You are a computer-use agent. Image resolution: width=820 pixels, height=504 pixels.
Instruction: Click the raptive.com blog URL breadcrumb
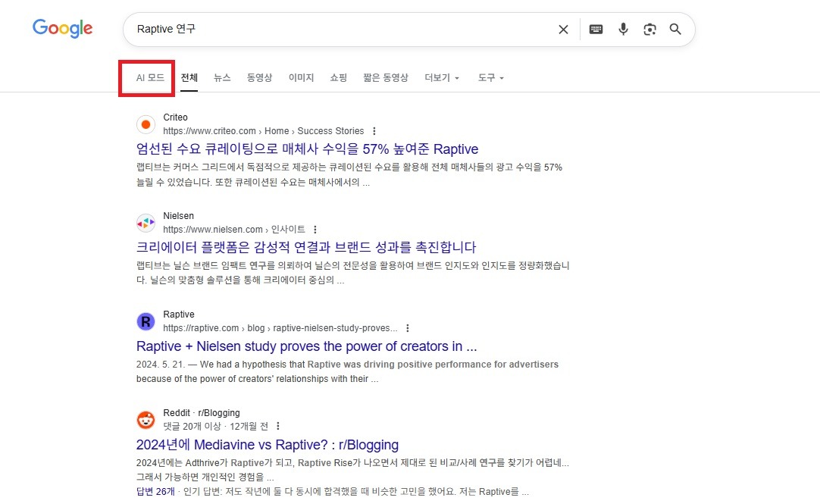click(x=280, y=328)
